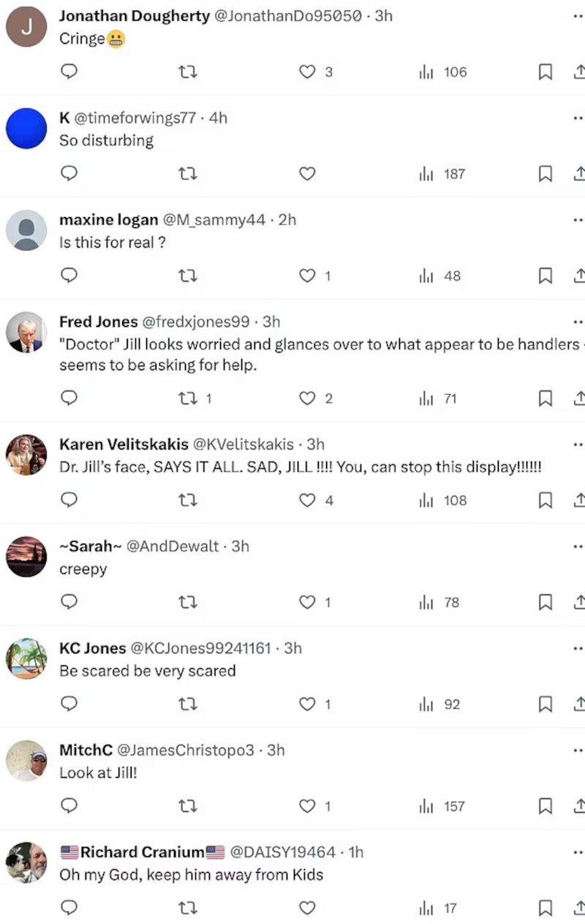Like maxine logan's 'Is this for real' tweet
Image resolution: width=585 pixels, height=924 pixels.
[308, 276]
